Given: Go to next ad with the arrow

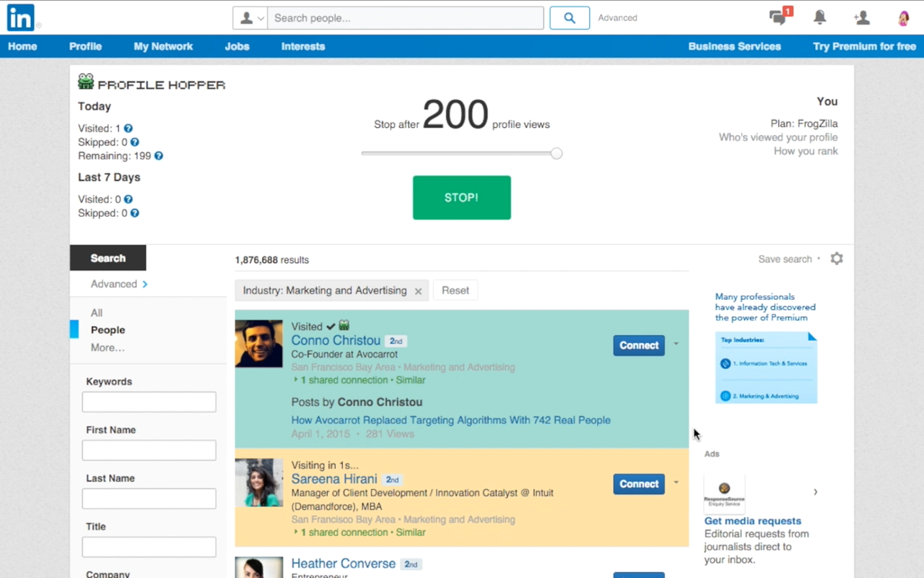Looking at the screenshot, I should pyautogui.click(x=816, y=492).
